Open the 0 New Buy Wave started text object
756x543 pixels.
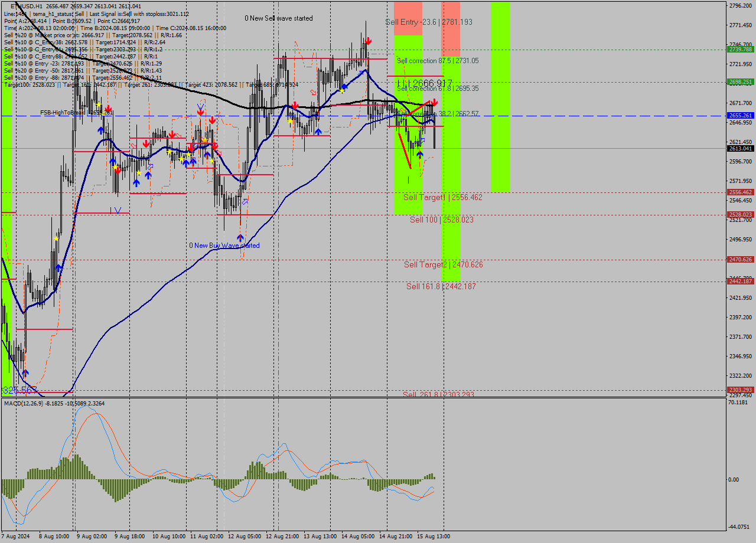(225, 244)
